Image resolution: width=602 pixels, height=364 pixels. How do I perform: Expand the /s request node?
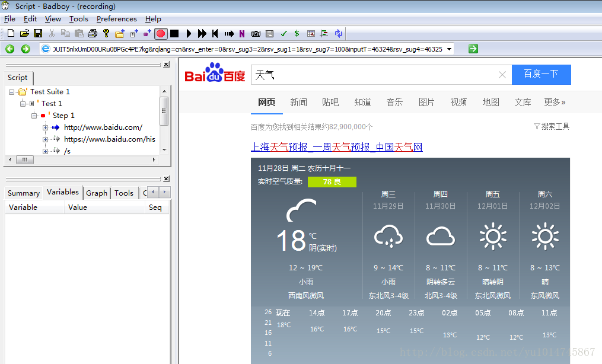45,151
